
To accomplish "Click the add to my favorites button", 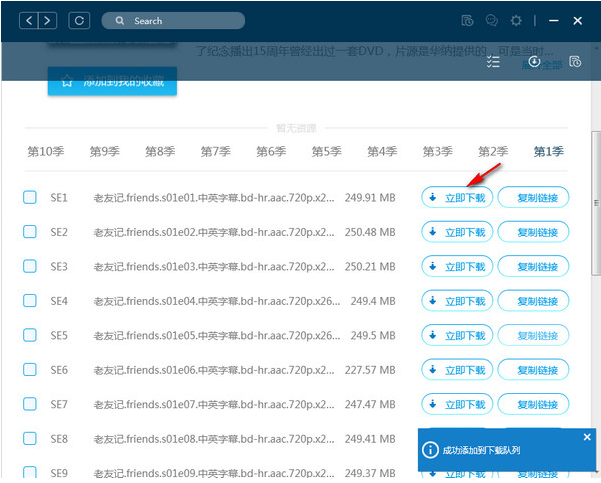I will pos(112,81).
